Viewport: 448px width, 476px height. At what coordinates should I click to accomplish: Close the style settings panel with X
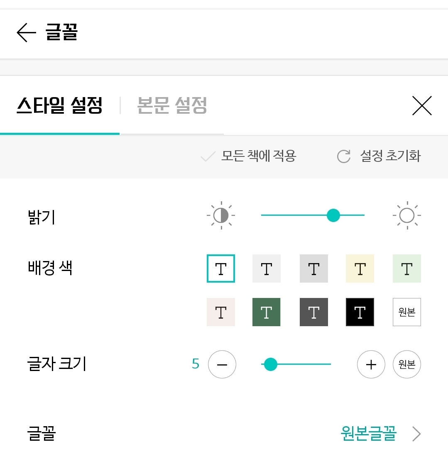coord(422,105)
